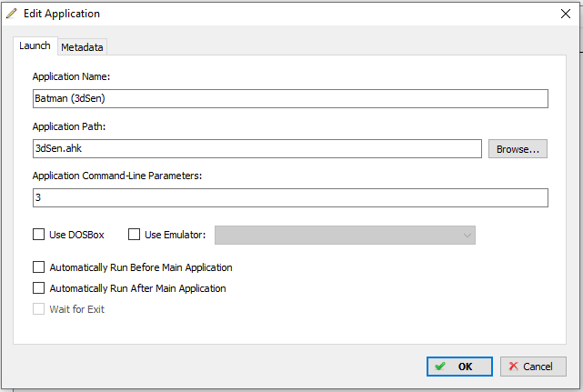Confirm changes with the OK button
583x392 pixels.
click(459, 367)
